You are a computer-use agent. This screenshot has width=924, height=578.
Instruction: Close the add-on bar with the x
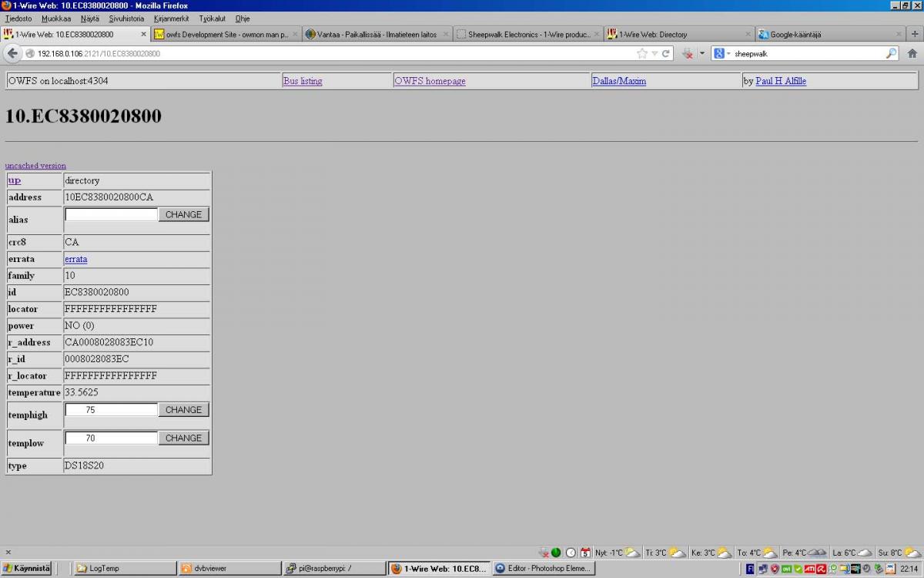pos(8,552)
